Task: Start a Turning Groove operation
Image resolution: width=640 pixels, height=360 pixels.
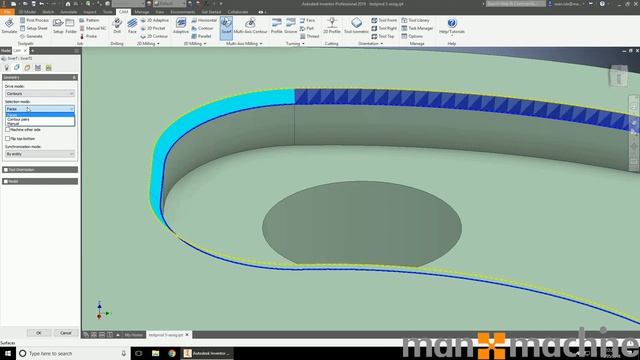Action: coord(291,26)
